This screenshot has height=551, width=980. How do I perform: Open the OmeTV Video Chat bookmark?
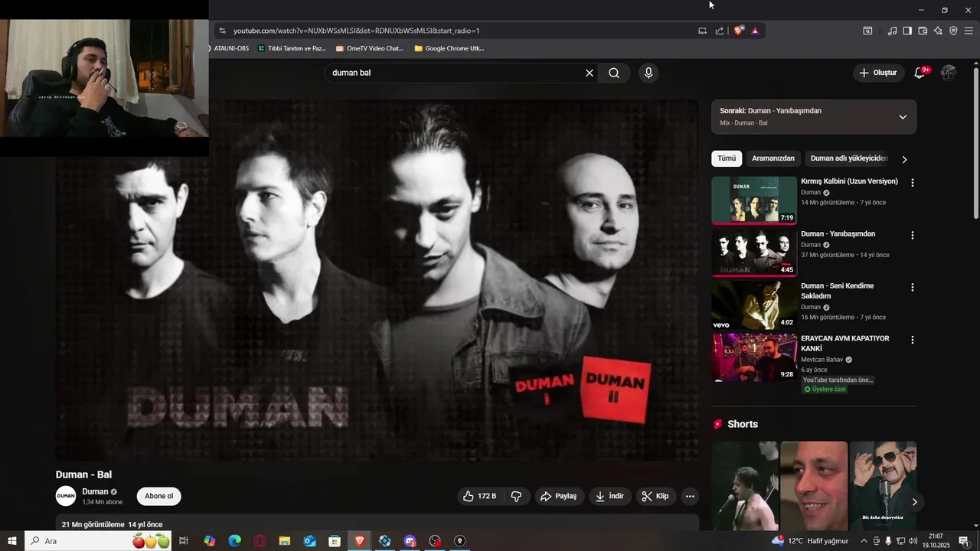coord(369,48)
